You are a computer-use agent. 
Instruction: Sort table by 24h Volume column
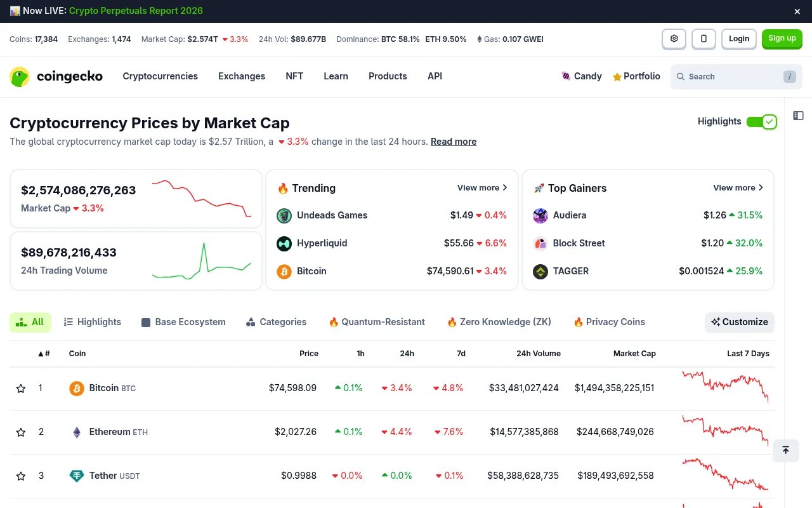click(539, 354)
